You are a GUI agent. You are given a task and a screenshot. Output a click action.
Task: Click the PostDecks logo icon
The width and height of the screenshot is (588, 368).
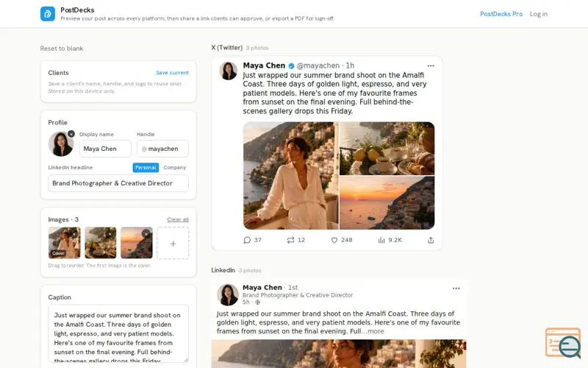(48, 14)
